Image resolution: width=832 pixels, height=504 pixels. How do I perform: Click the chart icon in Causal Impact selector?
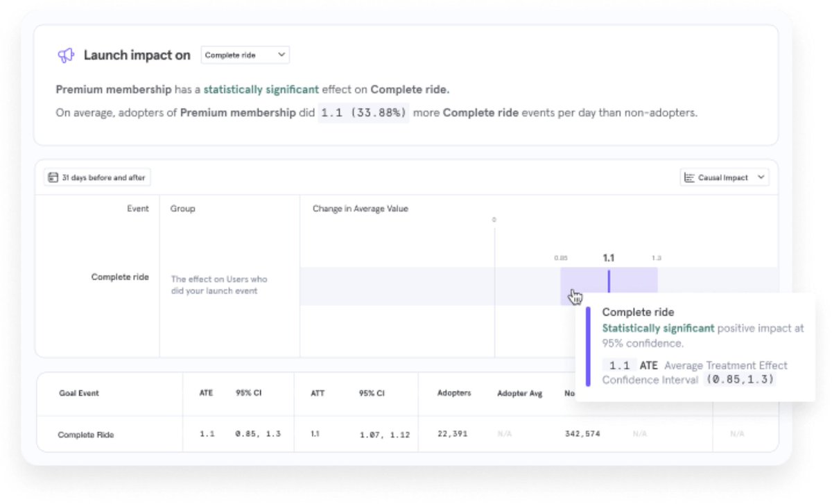click(x=688, y=177)
